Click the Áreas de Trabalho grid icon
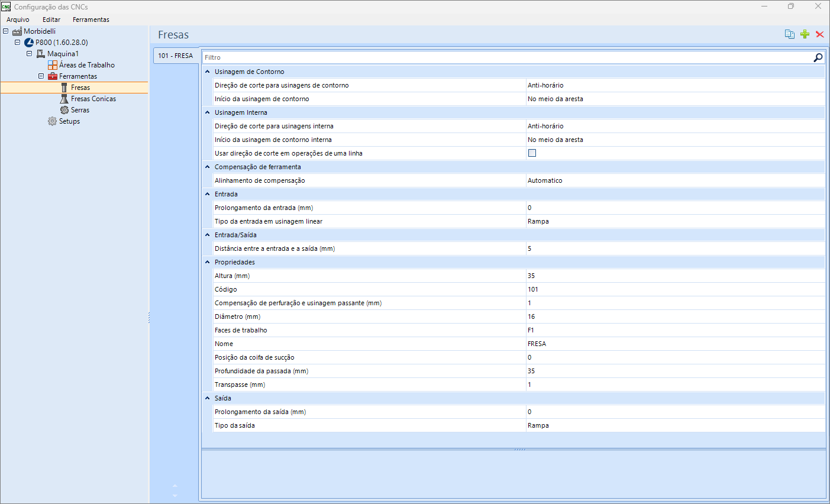Screen dimensions: 830x504 point(53,65)
